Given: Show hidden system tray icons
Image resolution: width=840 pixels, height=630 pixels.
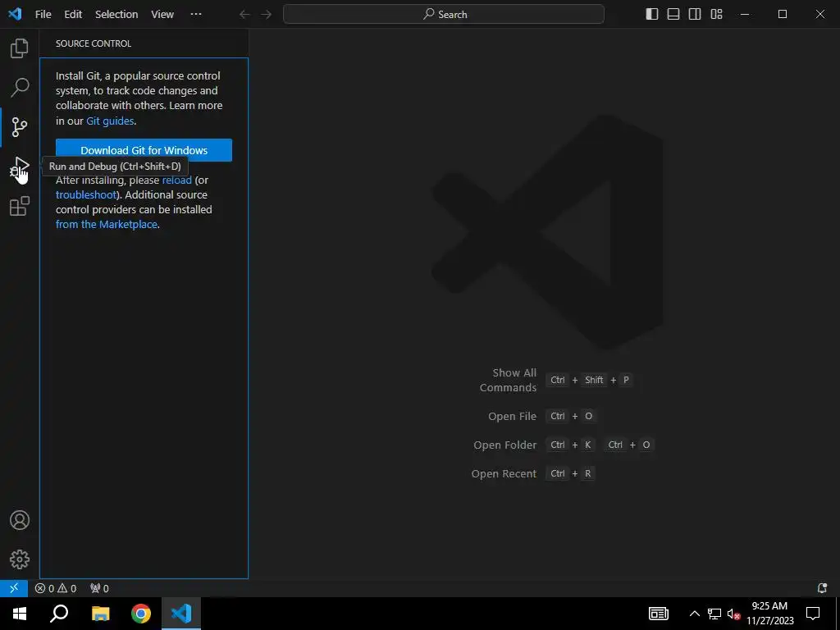Looking at the screenshot, I should click(x=694, y=614).
